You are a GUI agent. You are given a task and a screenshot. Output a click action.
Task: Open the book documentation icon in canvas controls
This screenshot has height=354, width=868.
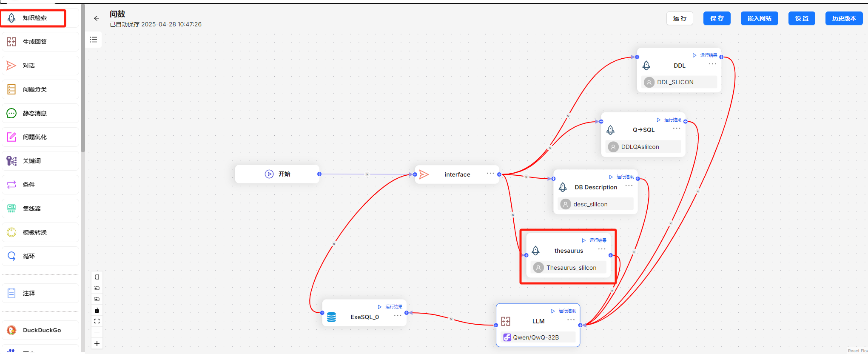click(x=97, y=277)
